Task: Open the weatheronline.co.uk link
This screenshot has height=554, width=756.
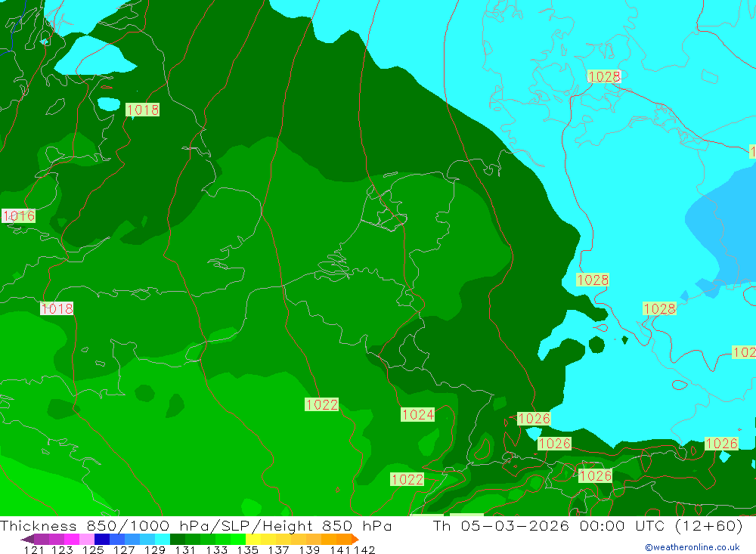Action: [x=692, y=546]
